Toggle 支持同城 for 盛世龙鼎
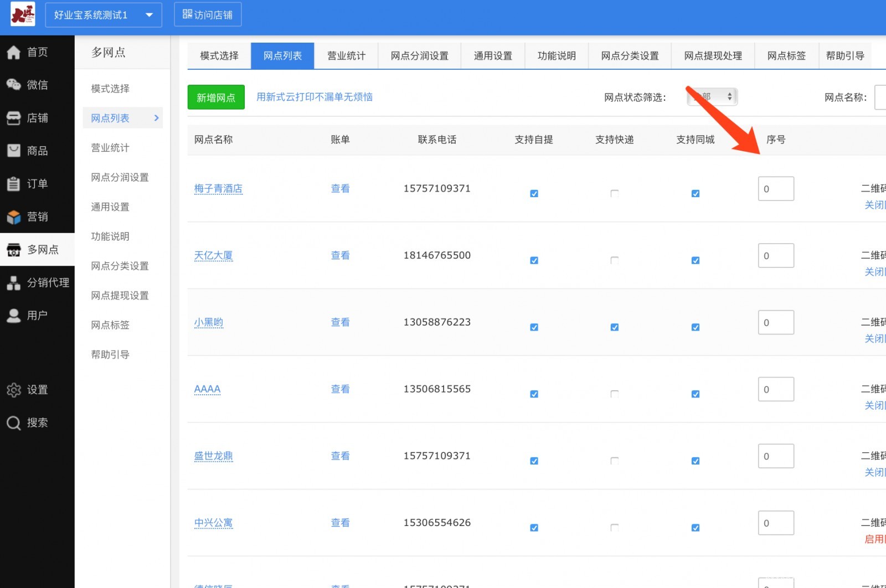This screenshot has width=886, height=588. 696,461
